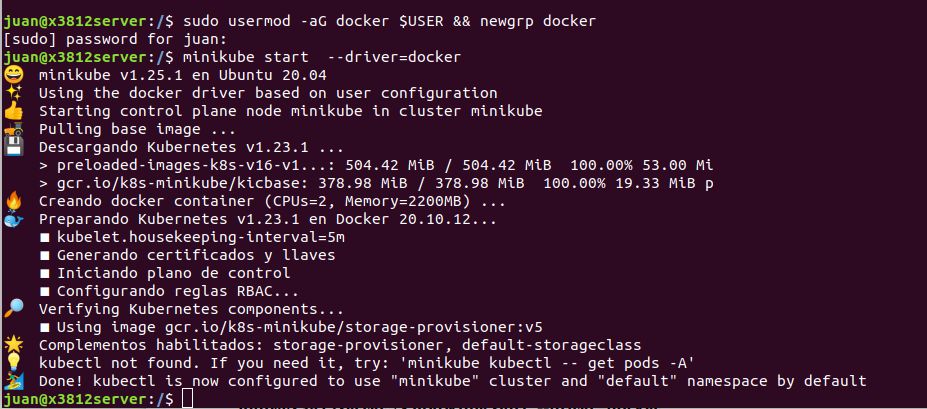927x409 pixels.
Task: Click the fire emoji beside Creando docker container
Action: 14,201
